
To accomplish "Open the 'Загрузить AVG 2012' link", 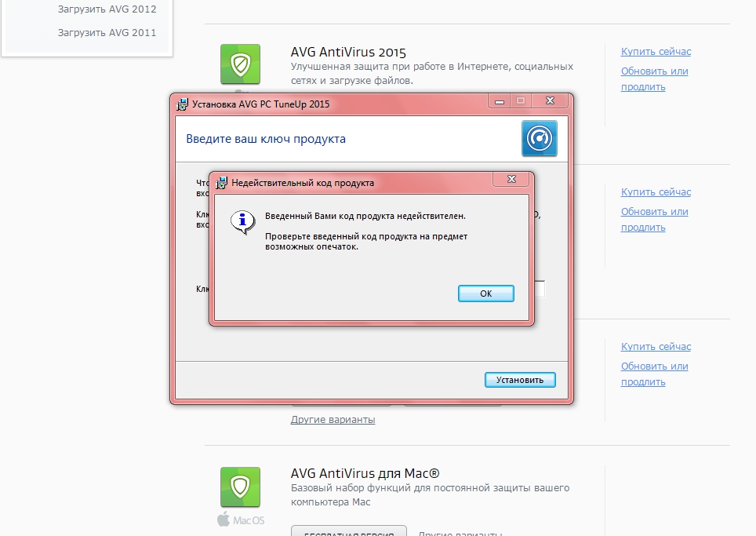I will 107,9.
